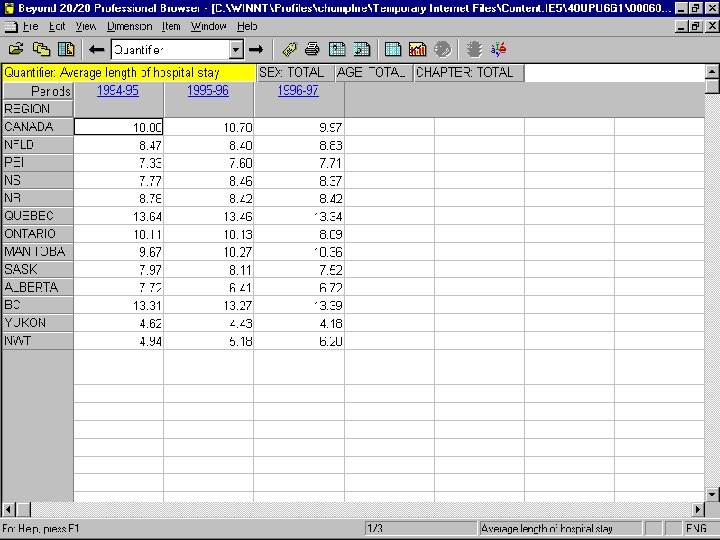Click the 1994-95 period link
The image size is (720, 540).
pyautogui.click(x=118, y=90)
